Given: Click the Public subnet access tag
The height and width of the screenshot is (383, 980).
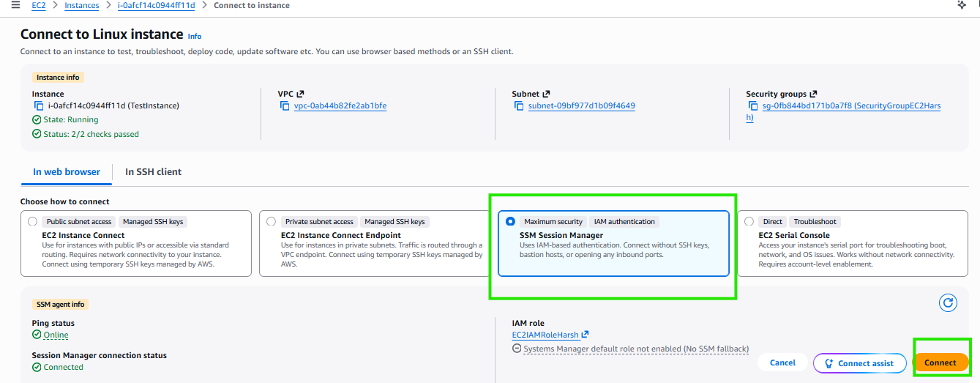Looking at the screenshot, I should 79,221.
